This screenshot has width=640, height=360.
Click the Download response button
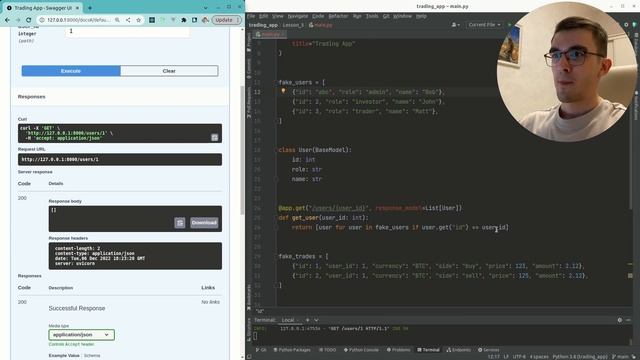click(x=204, y=223)
